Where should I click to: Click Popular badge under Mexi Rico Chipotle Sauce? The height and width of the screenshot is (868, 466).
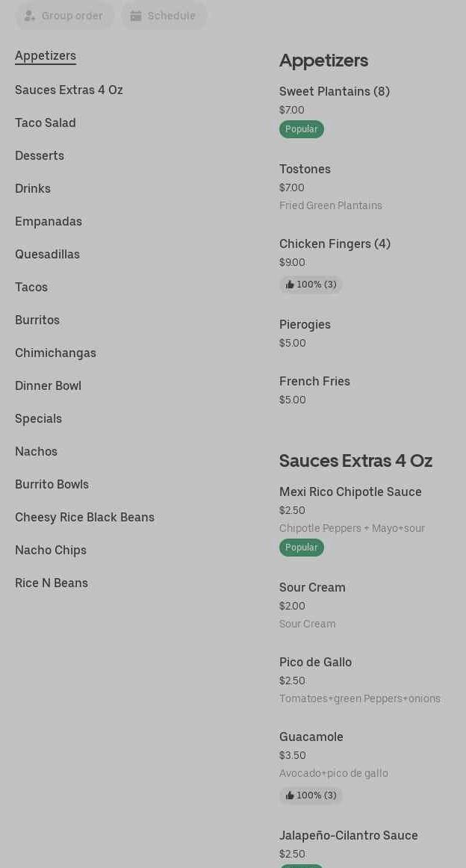click(302, 548)
